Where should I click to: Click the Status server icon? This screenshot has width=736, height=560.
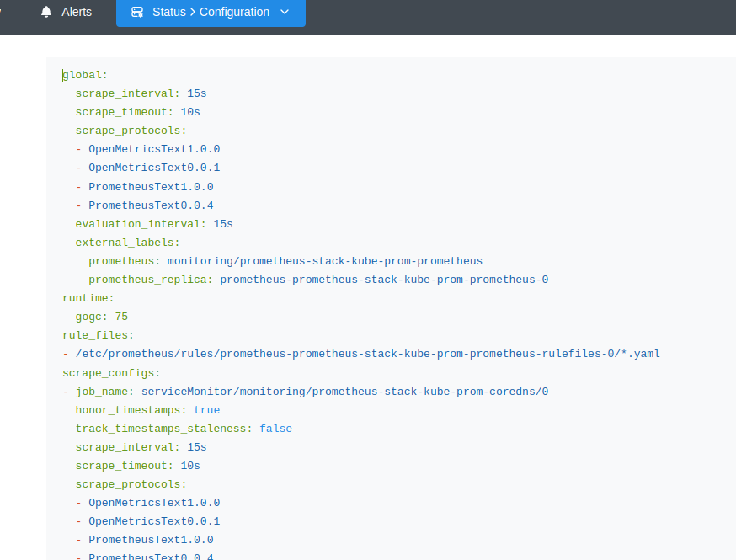[137, 12]
